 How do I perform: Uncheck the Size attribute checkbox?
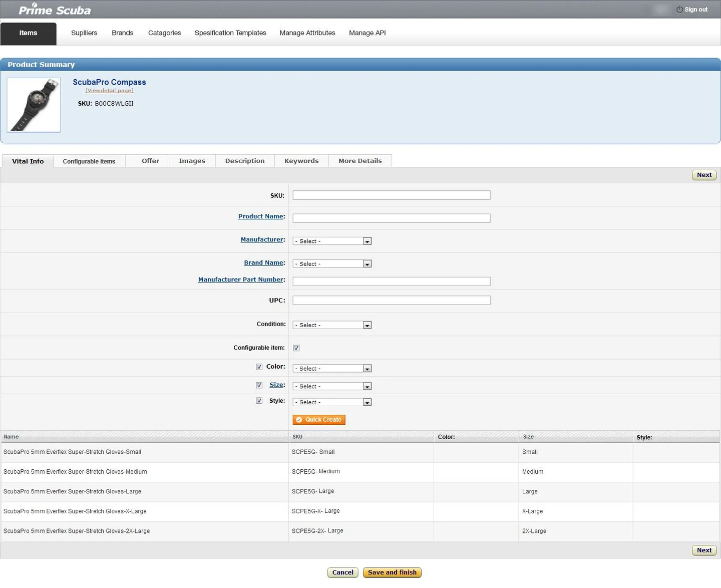pos(259,385)
